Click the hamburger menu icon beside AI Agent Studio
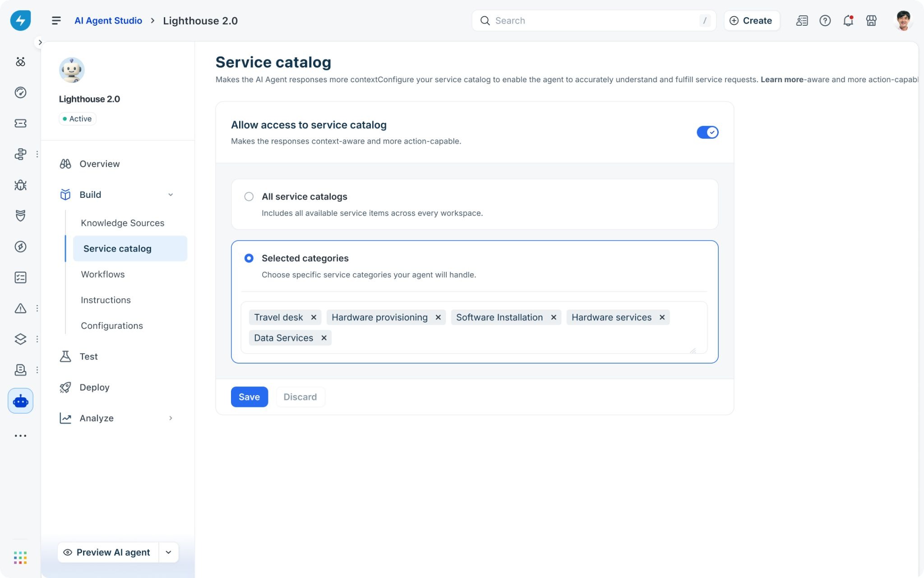 pyautogui.click(x=56, y=21)
